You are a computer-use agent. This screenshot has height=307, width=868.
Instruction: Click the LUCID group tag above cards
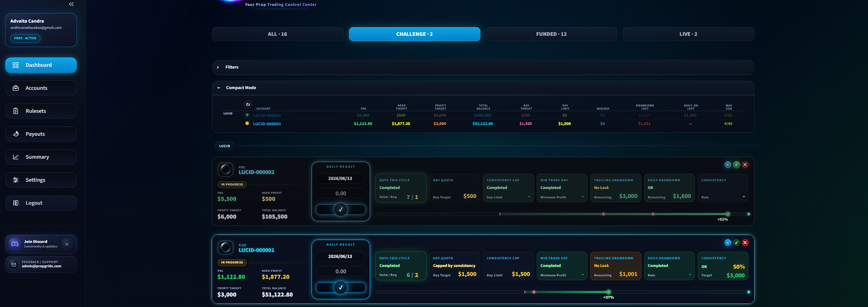(225, 146)
